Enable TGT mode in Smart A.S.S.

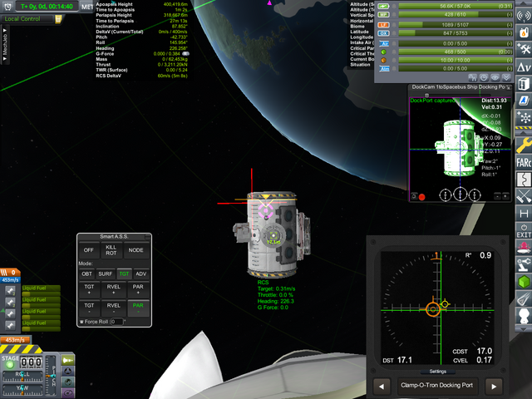[124, 273]
